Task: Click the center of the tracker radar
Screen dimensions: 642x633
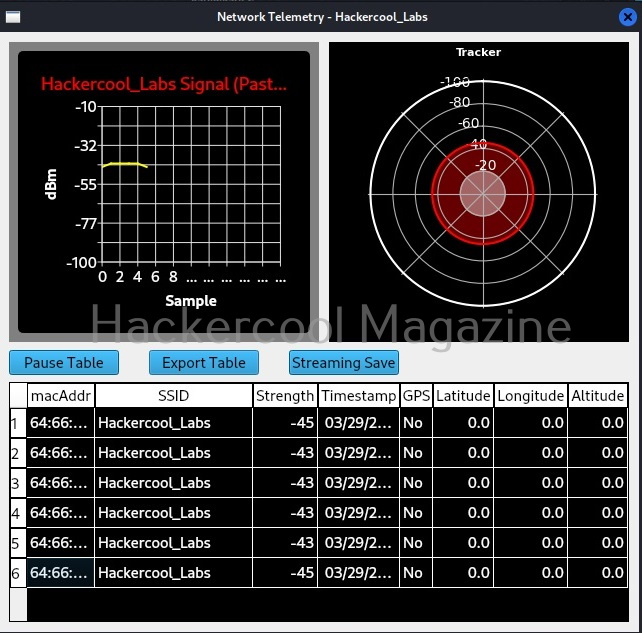Action: click(483, 194)
